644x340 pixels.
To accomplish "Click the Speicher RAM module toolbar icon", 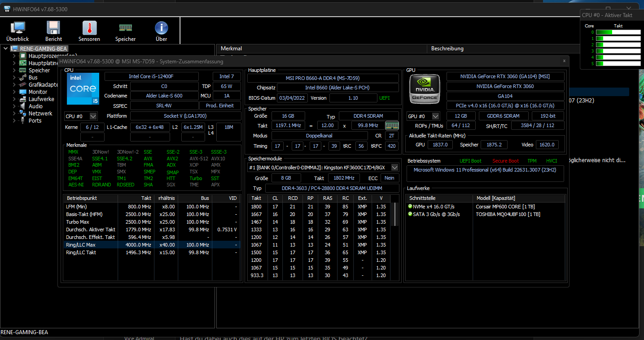I will 125,28.
